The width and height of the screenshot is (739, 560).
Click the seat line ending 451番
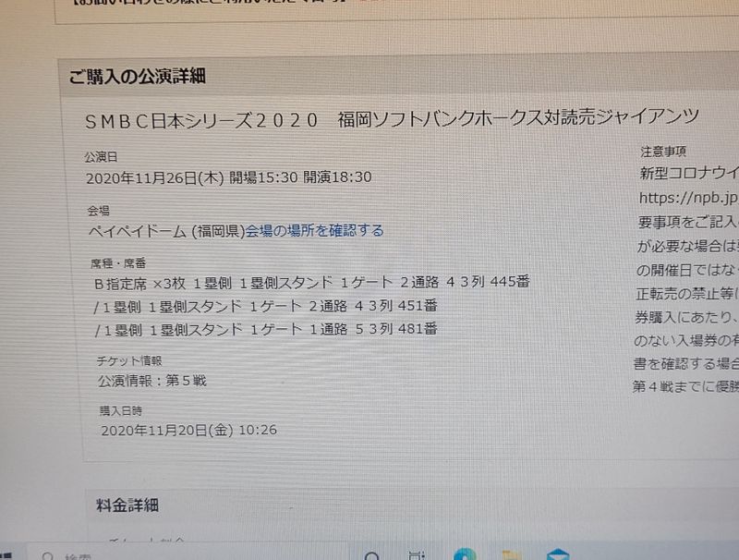click(x=266, y=307)
